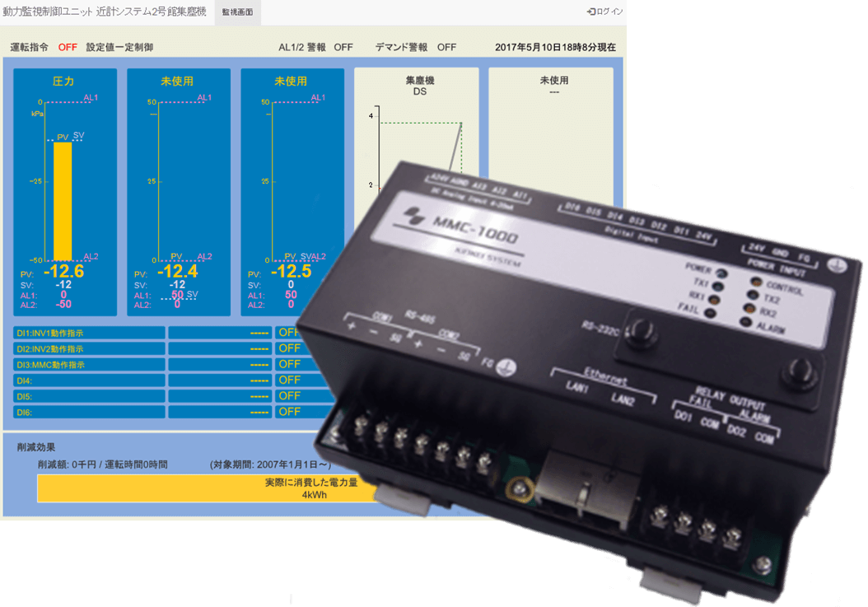Click the DI5: row label
Viewport: 868px width, 607px height.
tap(25, 396)
